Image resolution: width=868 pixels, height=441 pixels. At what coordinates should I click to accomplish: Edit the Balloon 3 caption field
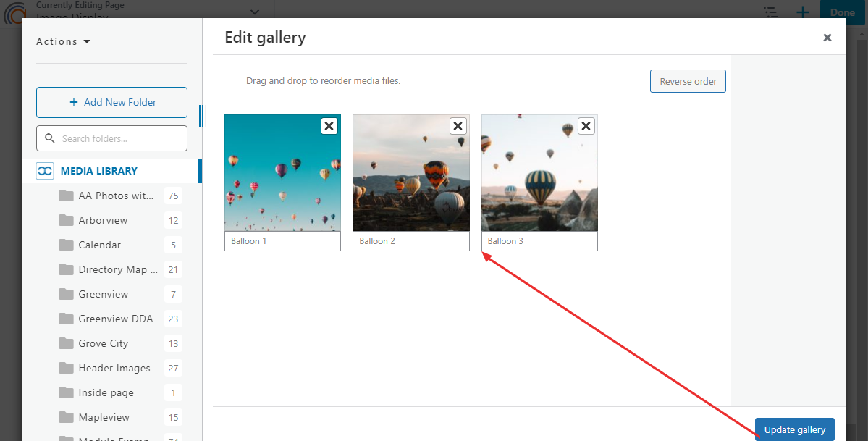pyautogui.click(x=539, y=241)
